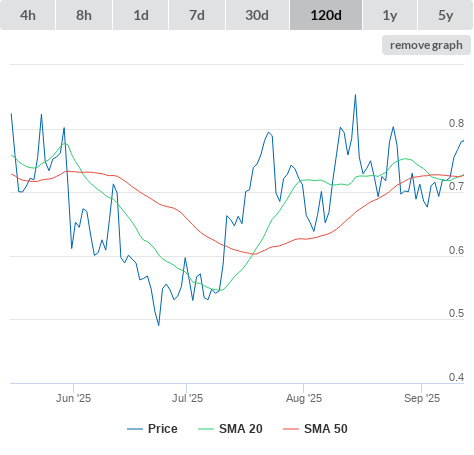Click the Jul '25 axis tick label
The width and height of the screenshot is (474, 455).
tap(187, 398)
